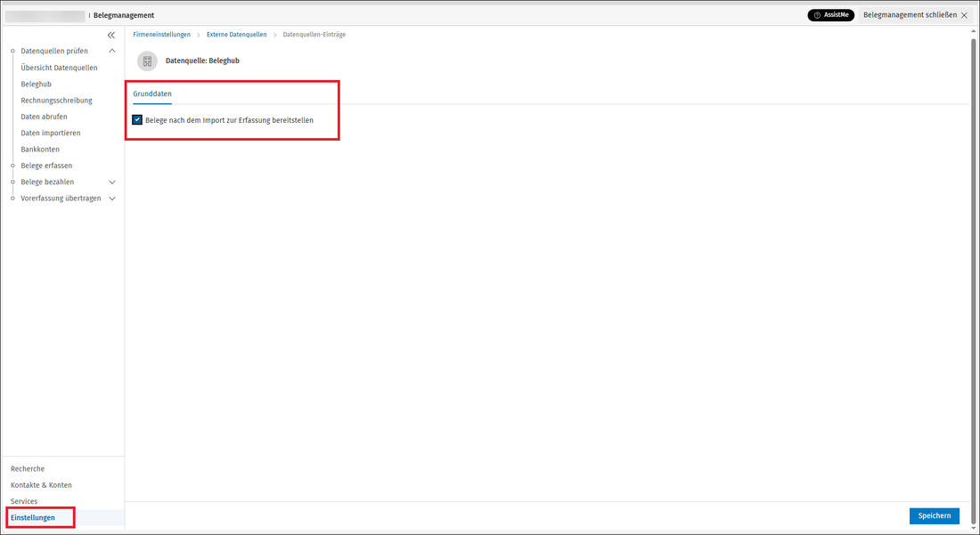Go to Firmeneinstellungen breadcrumb

coord(161,35)
